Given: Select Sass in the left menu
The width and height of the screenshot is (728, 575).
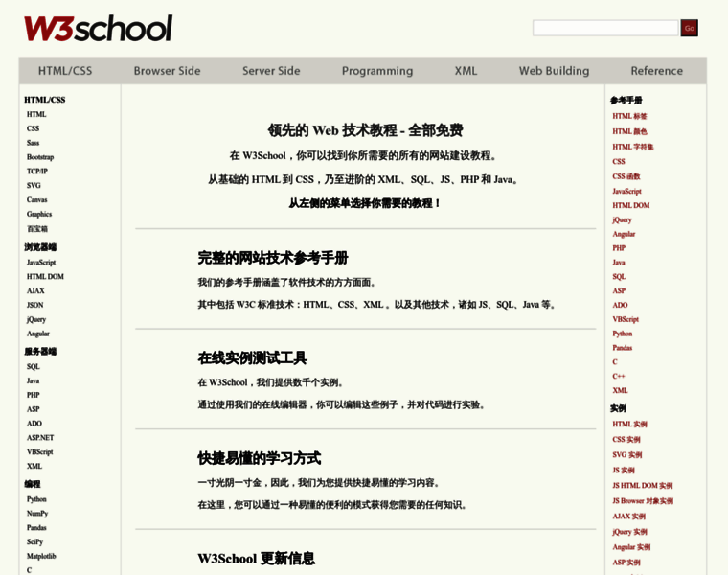Looking at the screenshot, I should tap(33, 143).
